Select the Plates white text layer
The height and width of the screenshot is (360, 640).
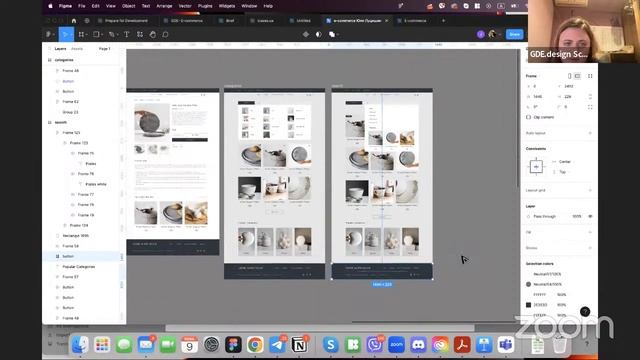pos(96,184)
